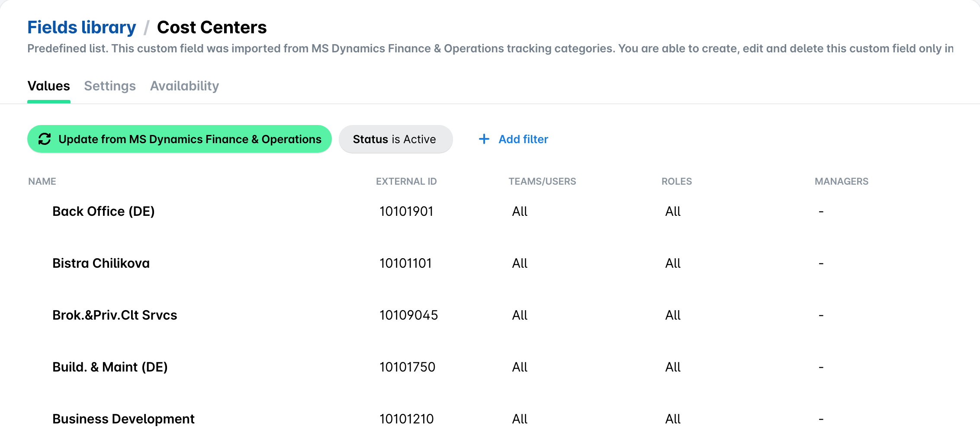Select the Business Development row name

point(123,419)
